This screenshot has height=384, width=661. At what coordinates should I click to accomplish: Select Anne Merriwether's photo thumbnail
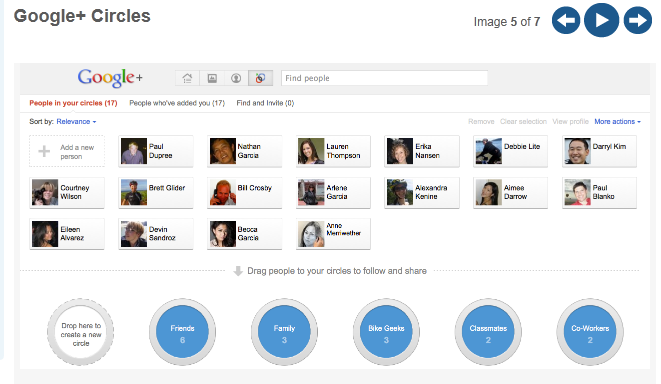[x=311, y=234]
